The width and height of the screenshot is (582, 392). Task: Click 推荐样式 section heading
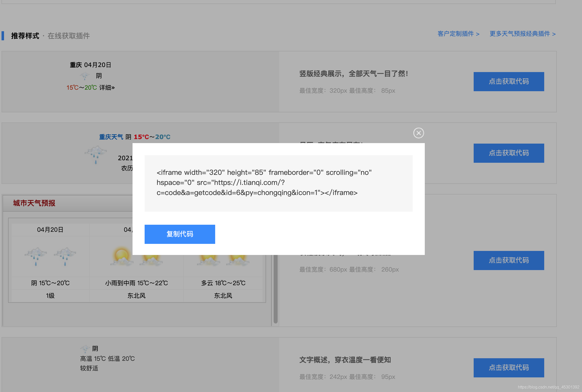point(25,36)
